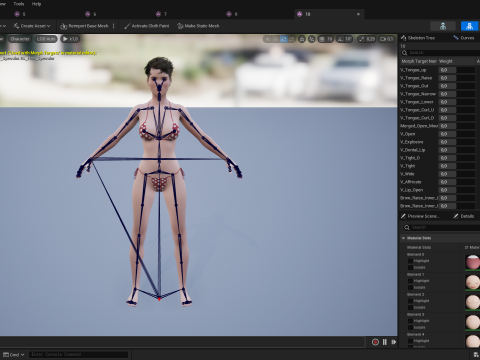The width and height of the screenshot is (480, 360).
Task: Choose the highlighted Rotate transform tool
Action: (284, 39)
